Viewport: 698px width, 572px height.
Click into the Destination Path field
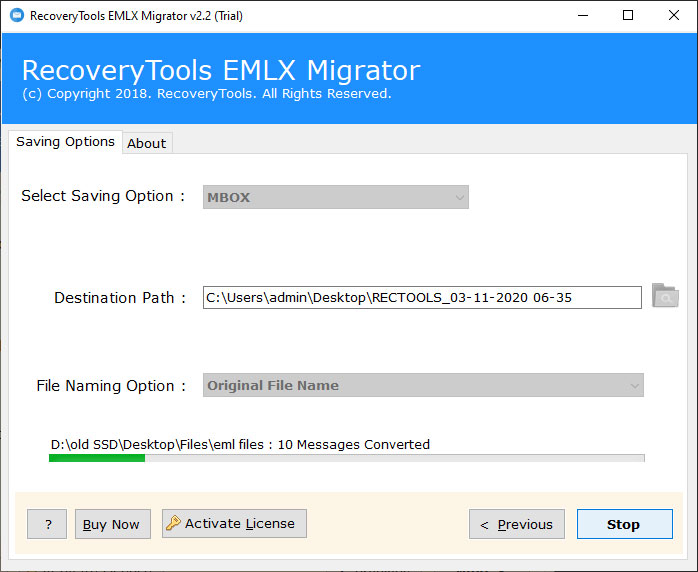(x=422, y=297)
